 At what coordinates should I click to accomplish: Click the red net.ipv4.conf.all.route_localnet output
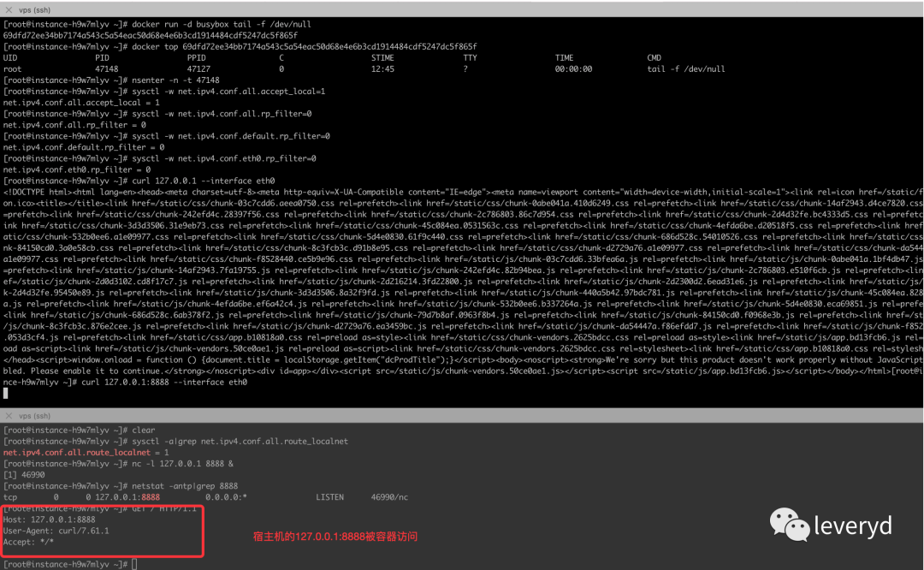click(x=77, y=453)
